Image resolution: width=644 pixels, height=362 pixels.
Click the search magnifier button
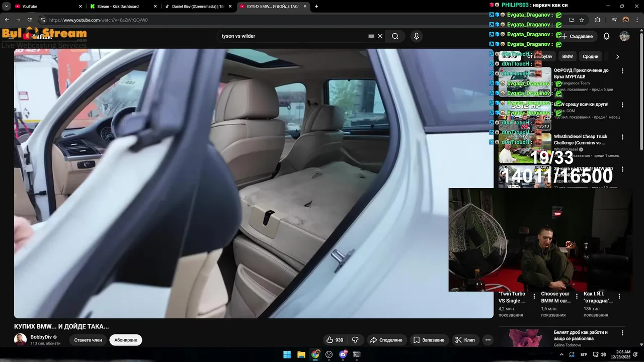395,36
